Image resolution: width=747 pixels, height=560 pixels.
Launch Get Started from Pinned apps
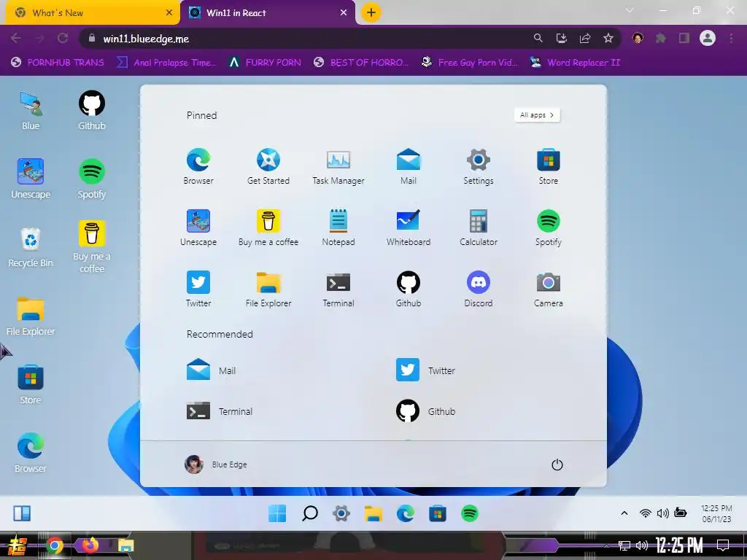tap(268, 166)
